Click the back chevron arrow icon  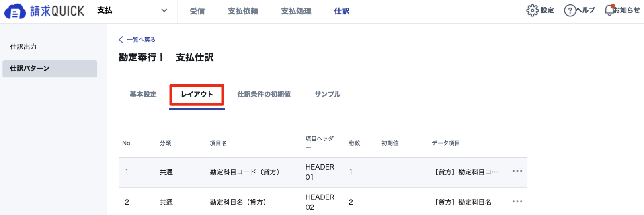pos(121,39)
